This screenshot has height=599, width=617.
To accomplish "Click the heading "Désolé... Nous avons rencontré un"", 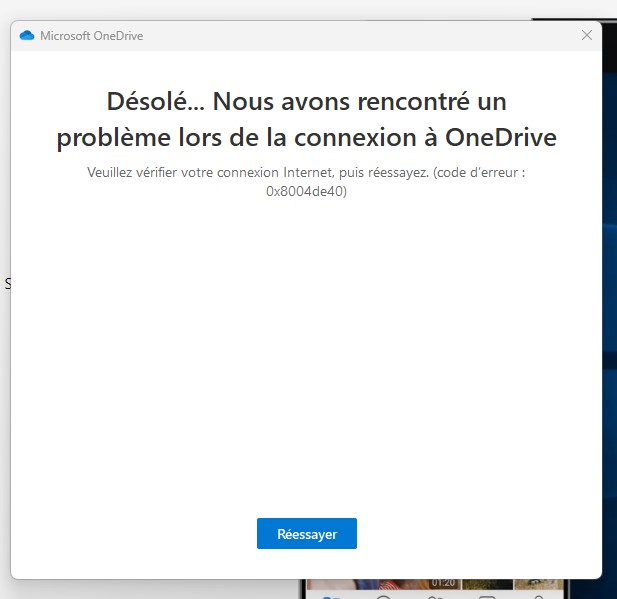I will (x=307, y=102).
